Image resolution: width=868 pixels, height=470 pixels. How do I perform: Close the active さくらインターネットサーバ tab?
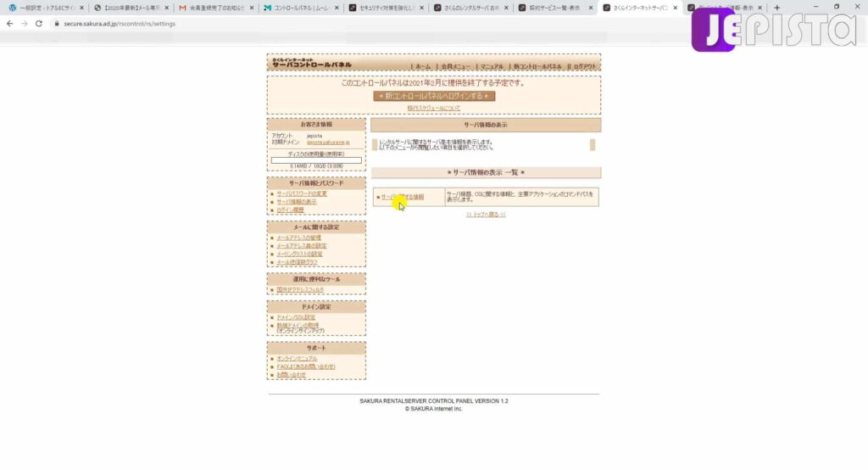tap(675, 8)
